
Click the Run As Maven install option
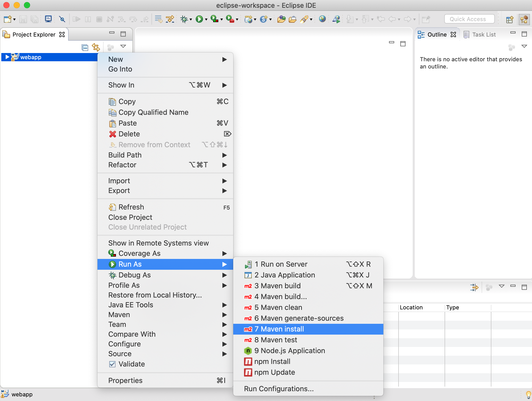pos(309,329)
